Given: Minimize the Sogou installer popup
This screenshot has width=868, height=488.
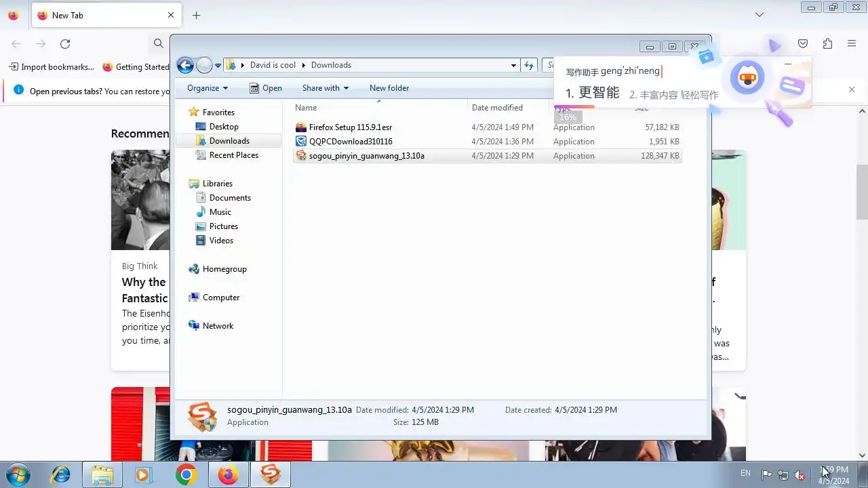Looking at the screenshot, I should coord(787,64).
